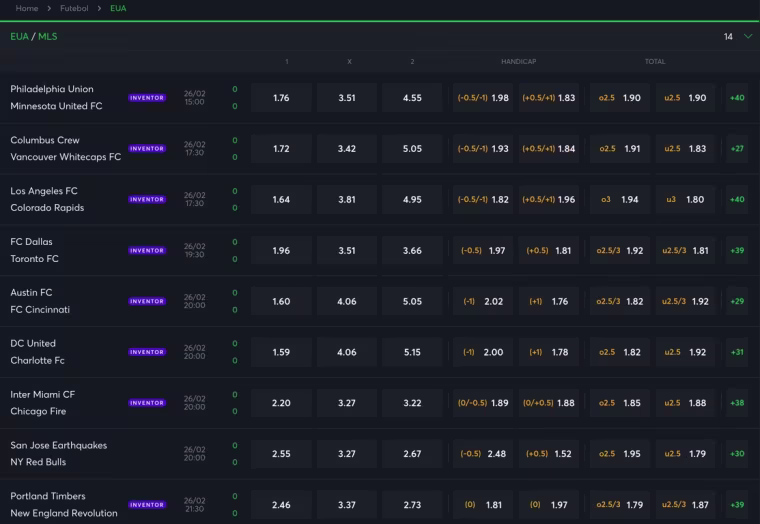Pick over o2.5/3 at 1.92 FC Dallas
Image resolution: width=760 pixels, height=524 pixels.
tap(620, 250)
